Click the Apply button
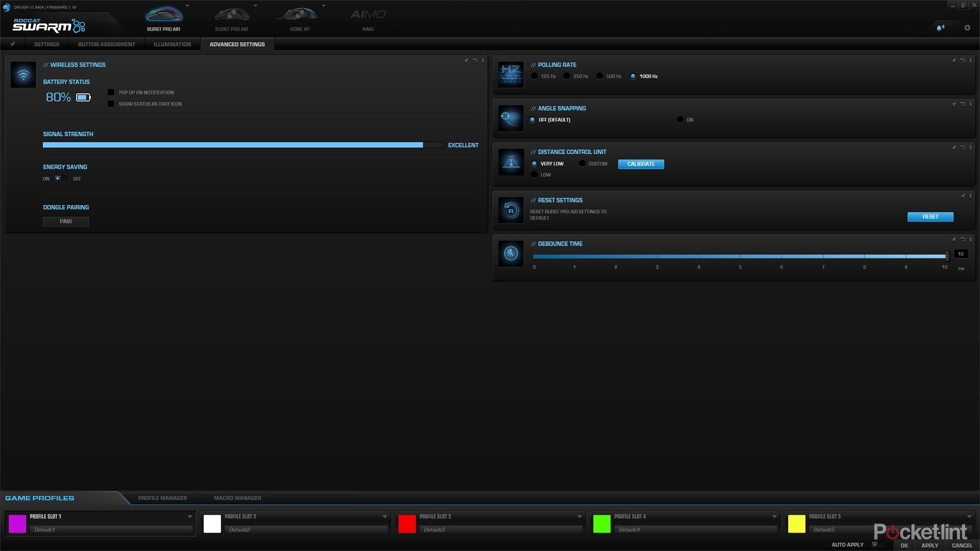Screen dimensions: 980x551 [x=929, y=545]
